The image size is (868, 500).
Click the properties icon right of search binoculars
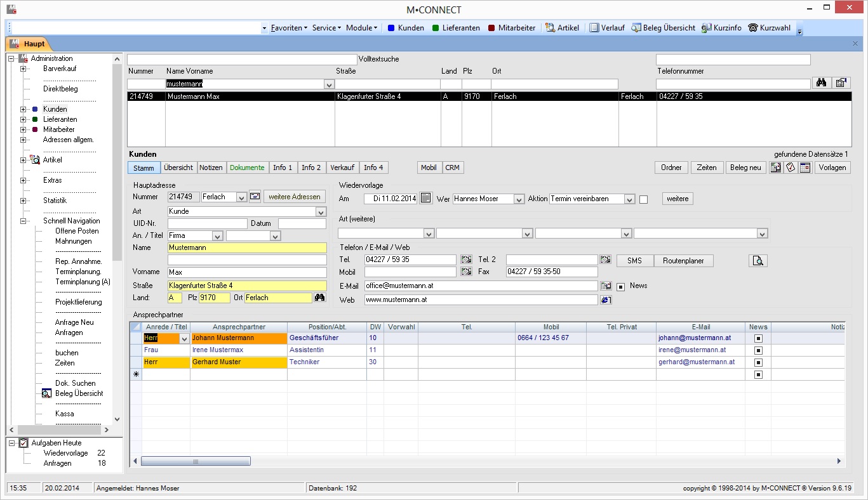click(842, 83)
